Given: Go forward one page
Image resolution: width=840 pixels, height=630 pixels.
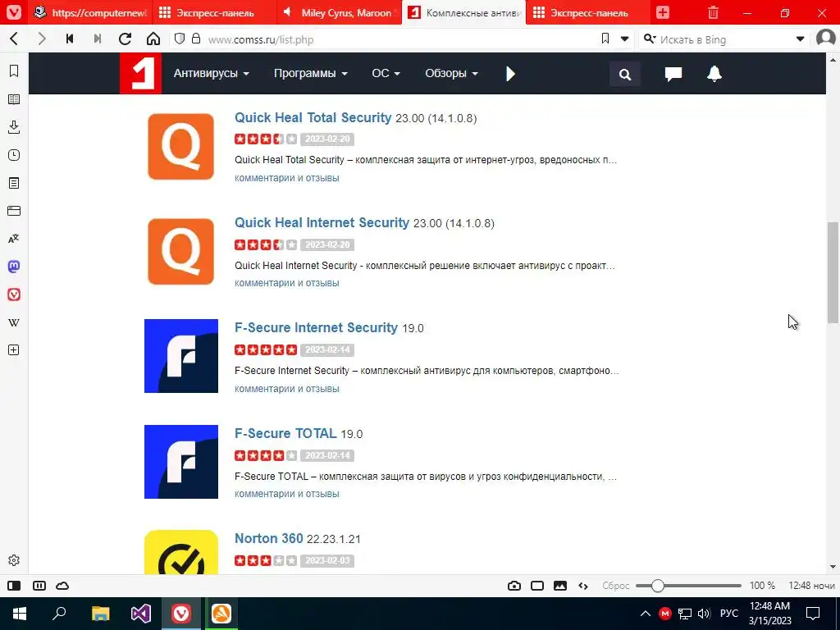Looking at the screenshot, I should (42, 39).
